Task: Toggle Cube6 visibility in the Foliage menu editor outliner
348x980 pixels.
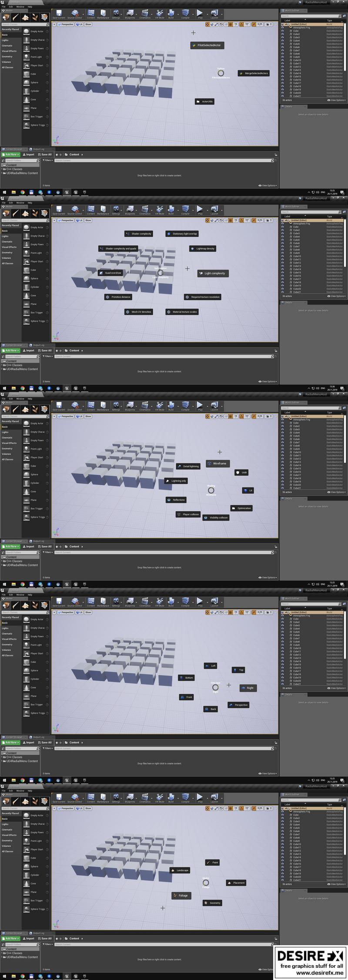Action: click(x=282, y=831)
